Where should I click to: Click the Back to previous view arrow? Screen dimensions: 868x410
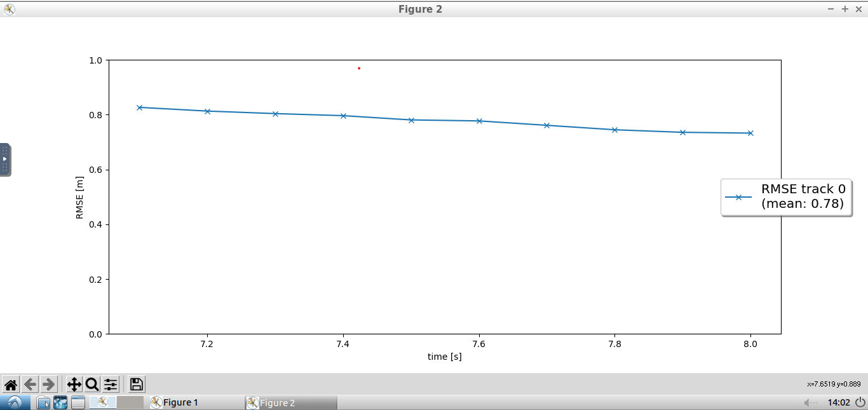pyautogui.click(x=29, y=384)
